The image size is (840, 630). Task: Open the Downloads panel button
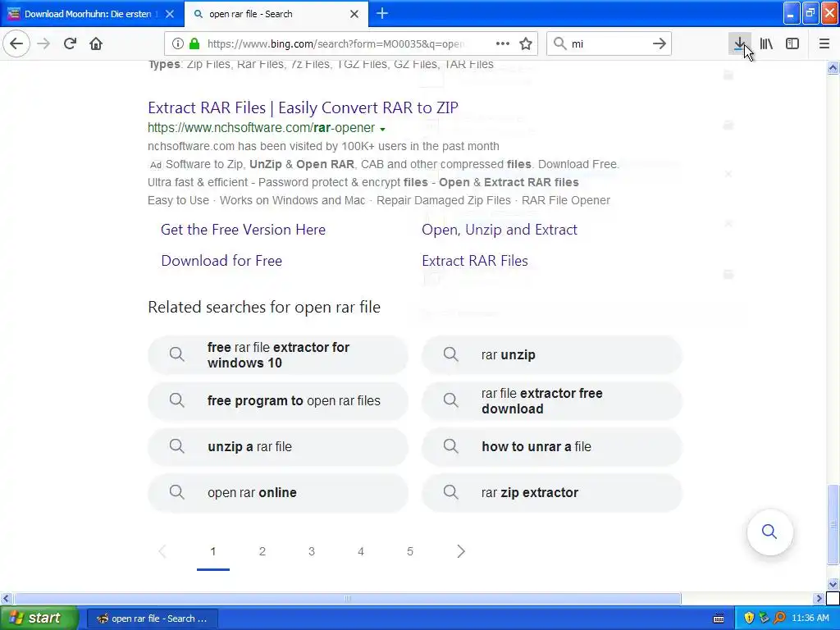click(x=739, y=44)
